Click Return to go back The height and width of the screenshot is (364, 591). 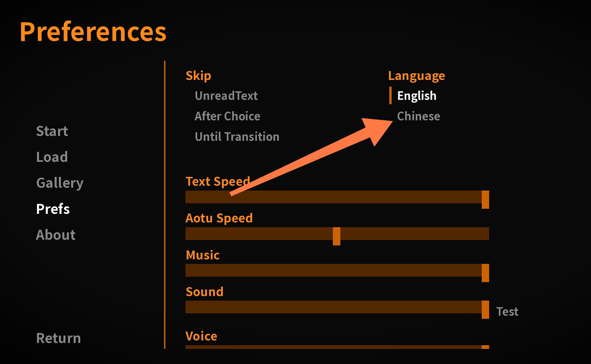click(59, 338)
